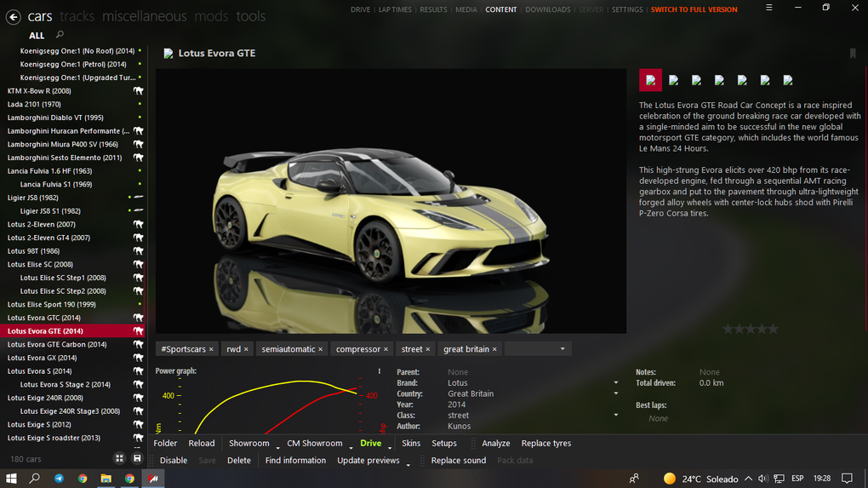Image resolution: width=868 pixels, height=488 pixels.
Task: Remove the compressor tag
Action: [x=385, y=349]
